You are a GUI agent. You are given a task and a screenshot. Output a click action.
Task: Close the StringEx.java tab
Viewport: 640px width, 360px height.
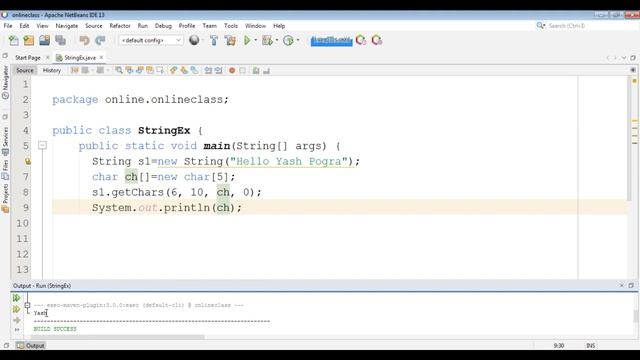101,58
